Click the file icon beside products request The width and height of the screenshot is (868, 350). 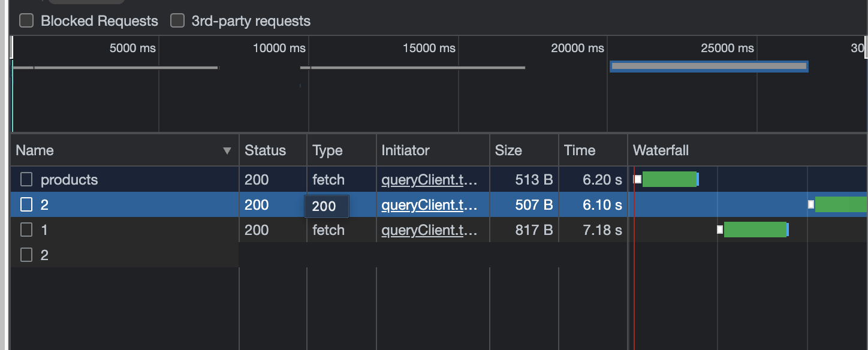[x=26, y=179]
